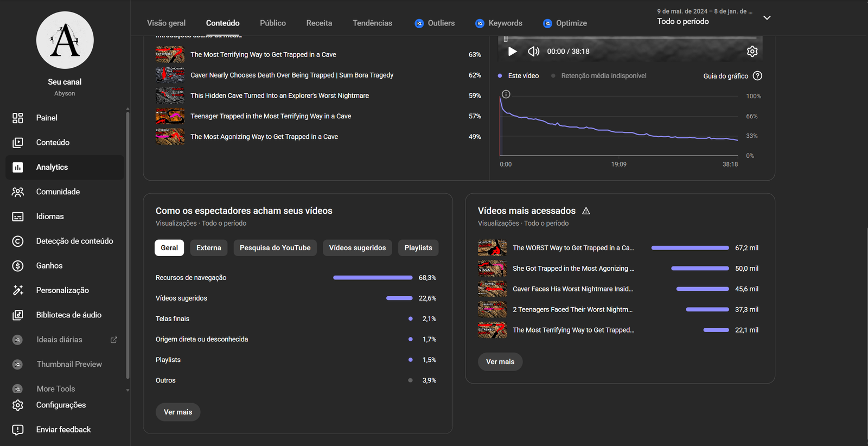Open Painel dashboard icon in sidebar
The image size is (868, 446).
click(x=18, y=118)
